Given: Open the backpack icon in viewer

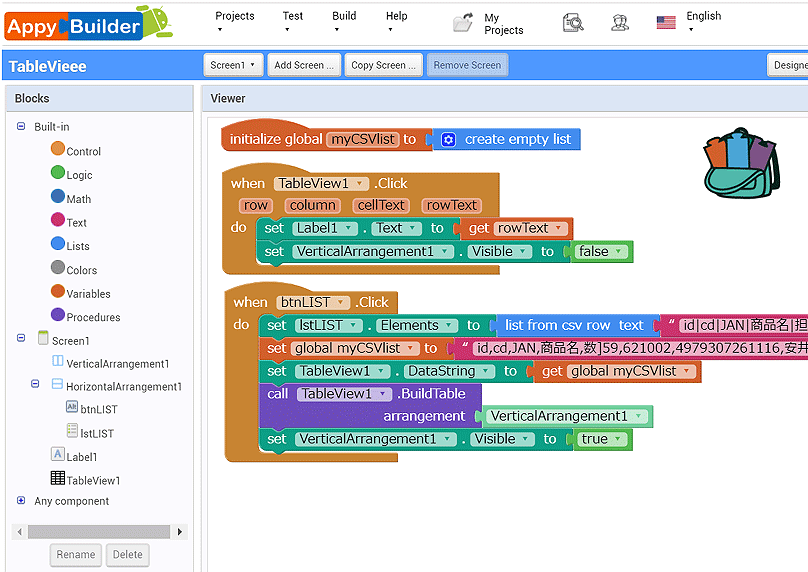Looking at the screenshot, I should coord(742,163).
